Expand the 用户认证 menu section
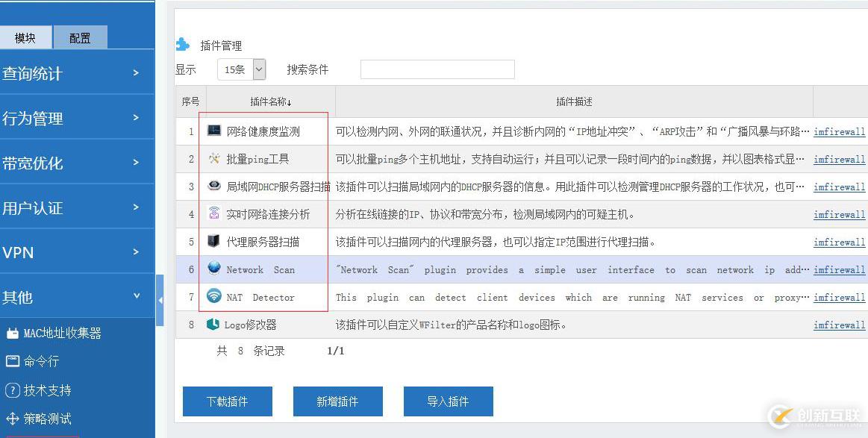868x438 pixels. coord(77,207)
